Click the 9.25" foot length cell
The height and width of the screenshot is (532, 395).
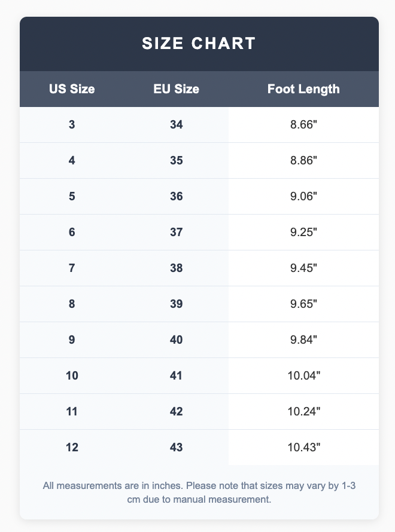tap(303, 233)
